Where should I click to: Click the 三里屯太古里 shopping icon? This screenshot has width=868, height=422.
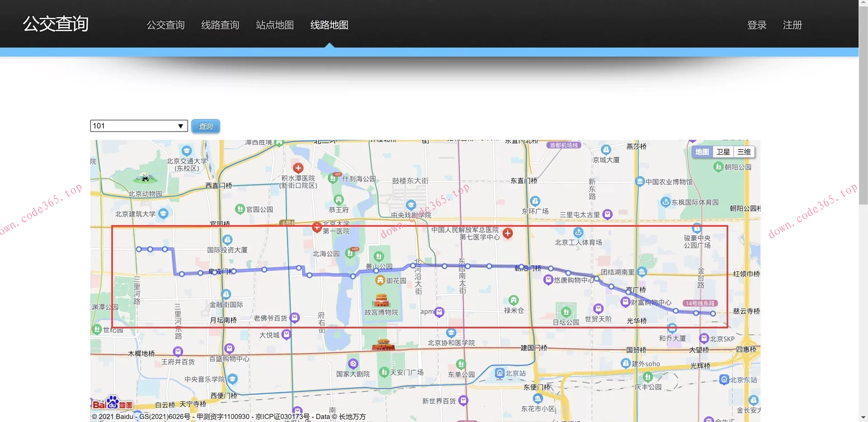(x=608, y=214)
